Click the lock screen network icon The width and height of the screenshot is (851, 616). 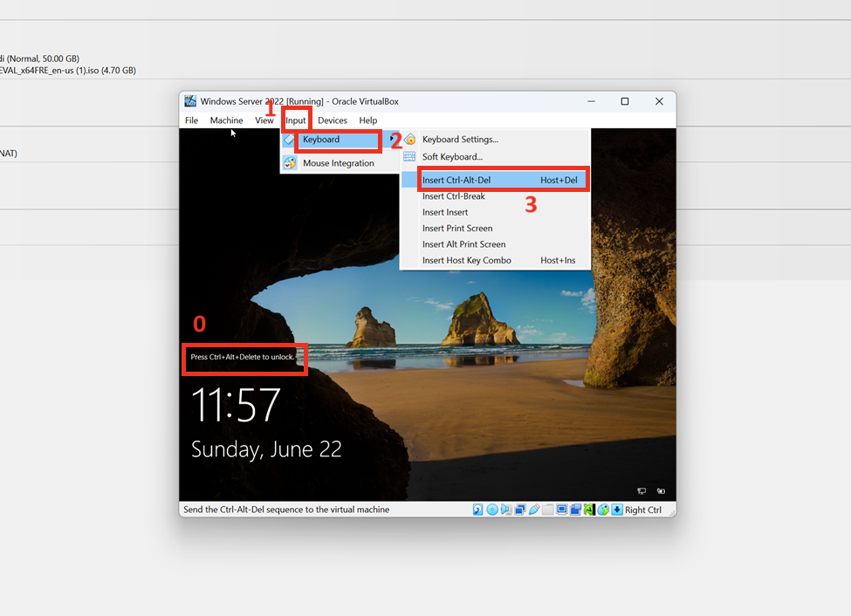642,491
